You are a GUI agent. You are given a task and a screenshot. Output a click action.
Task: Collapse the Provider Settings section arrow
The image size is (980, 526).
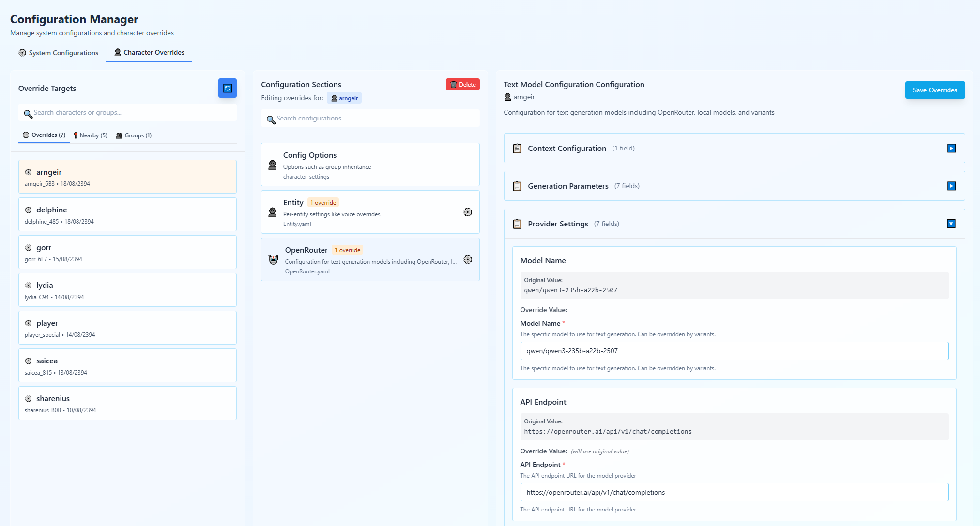click(951, 224)
